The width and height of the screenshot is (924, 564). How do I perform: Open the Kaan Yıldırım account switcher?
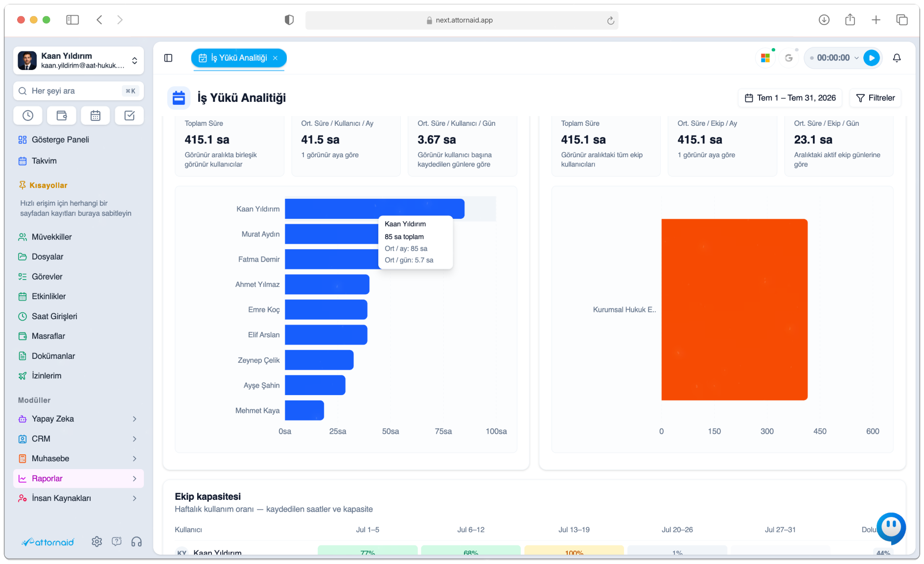point(78,60)
